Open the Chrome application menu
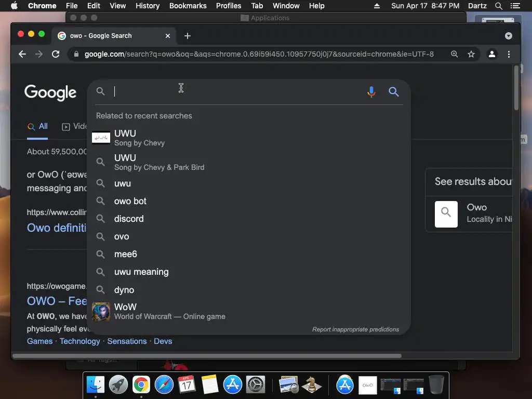 tap(42, 6)
